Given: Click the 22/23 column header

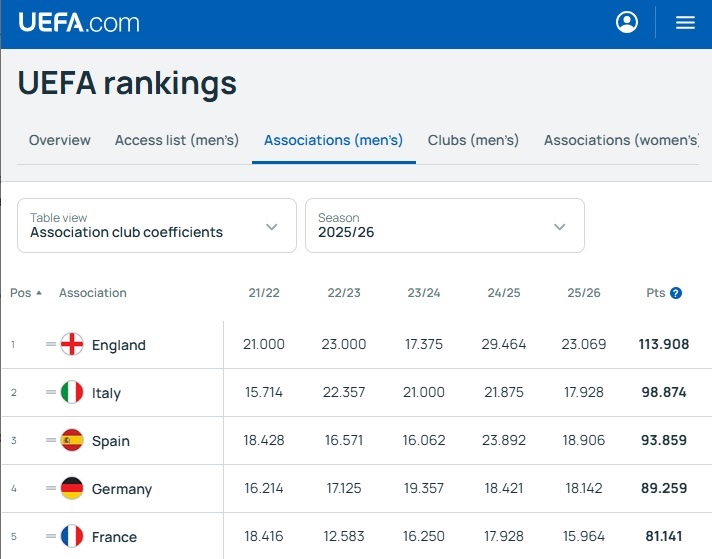Looking at the screenshot, I should 344,293.
